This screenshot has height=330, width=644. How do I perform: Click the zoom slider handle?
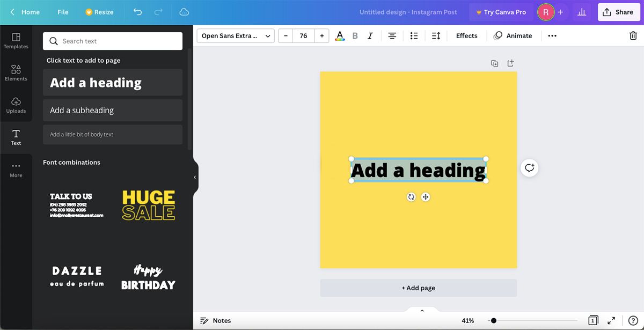[x=493, y=320]
